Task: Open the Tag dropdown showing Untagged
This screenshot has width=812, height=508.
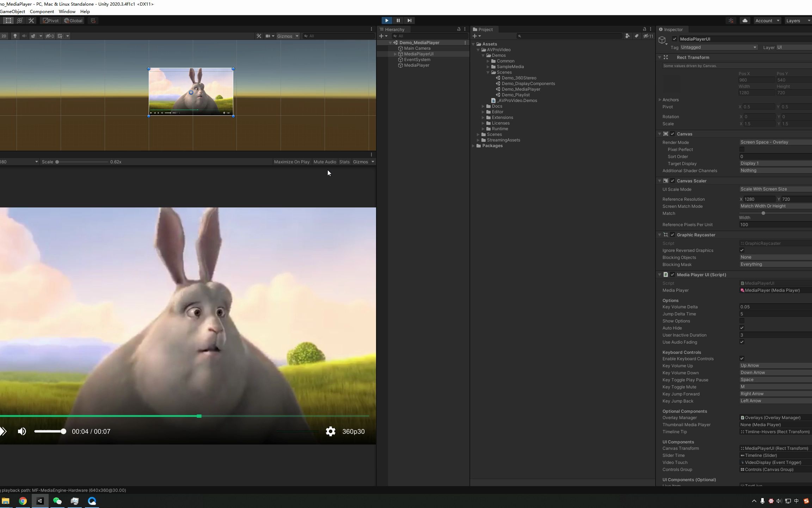Action: [719, 47]
